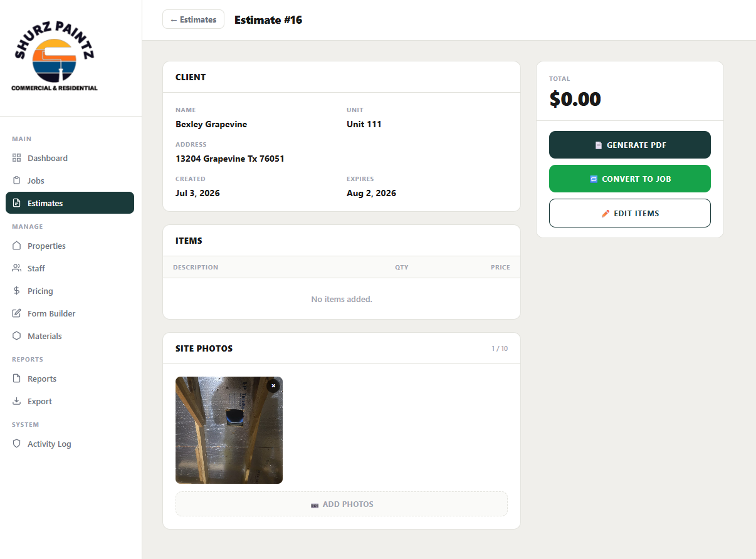
Task: Click the Unit 111 value
Action: [364, 124]
